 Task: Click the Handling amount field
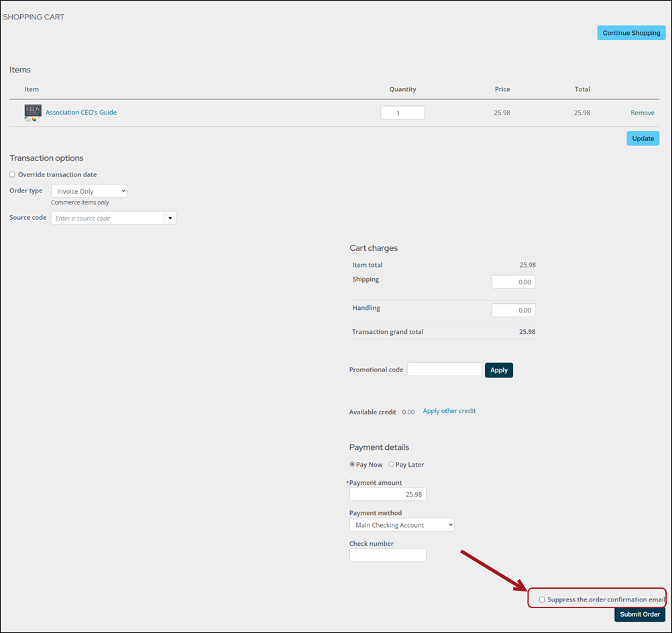(x=514, y=310)
